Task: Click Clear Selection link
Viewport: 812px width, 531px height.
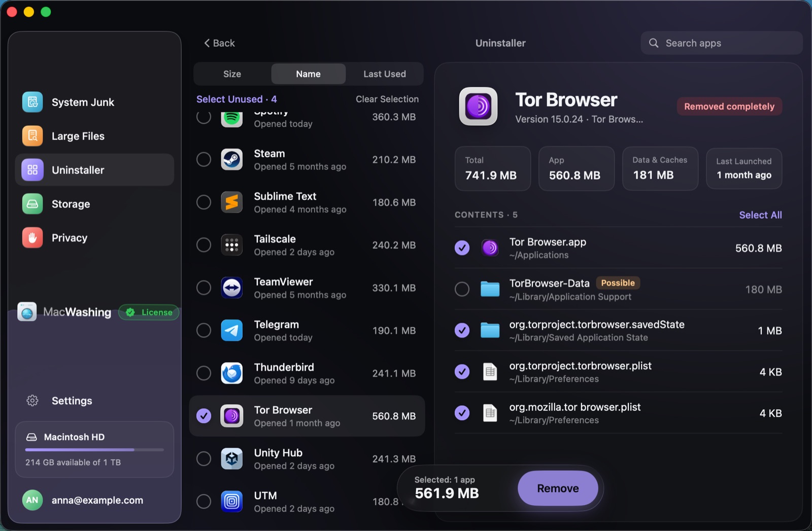Action: (x=387, y=99)
